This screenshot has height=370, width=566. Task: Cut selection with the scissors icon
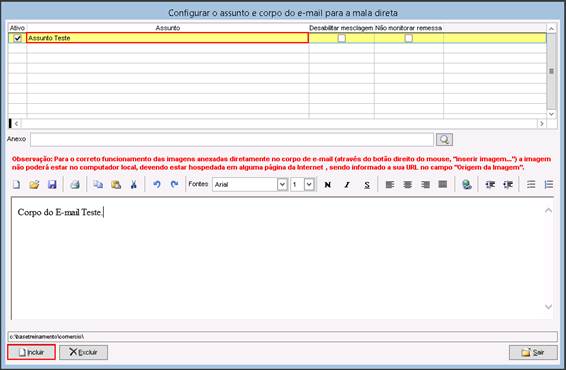coord(134,184)
